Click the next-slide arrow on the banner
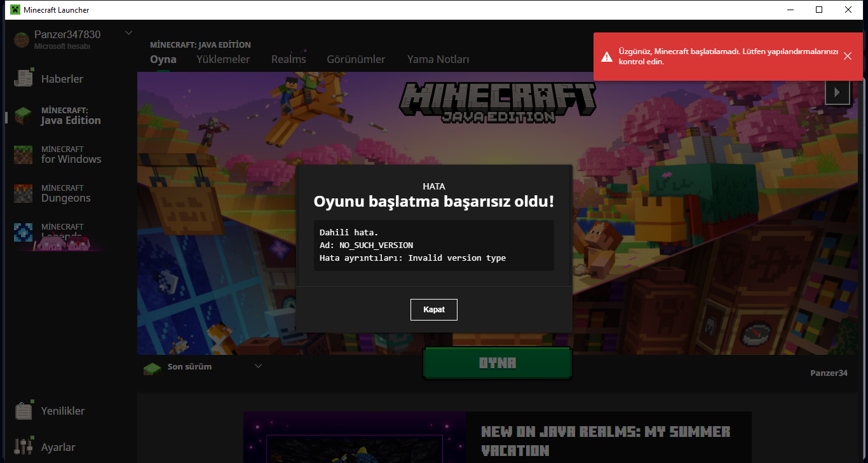 click(x=837, y=92)
